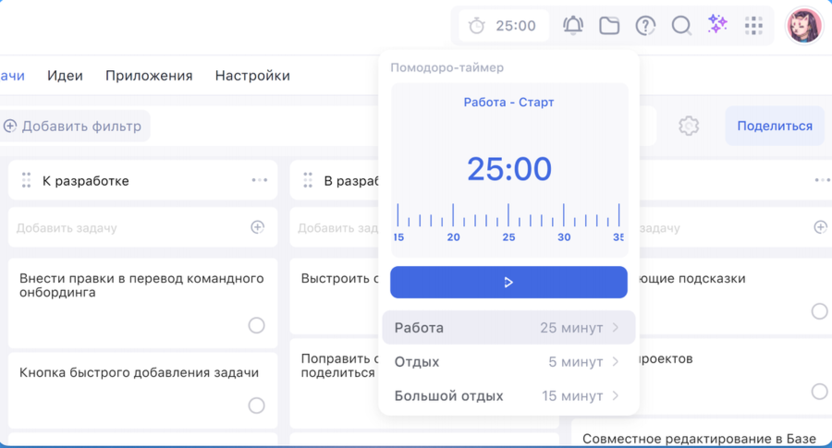
Task: Click plus icon in К разработке add field
Action: pos(257,227)
